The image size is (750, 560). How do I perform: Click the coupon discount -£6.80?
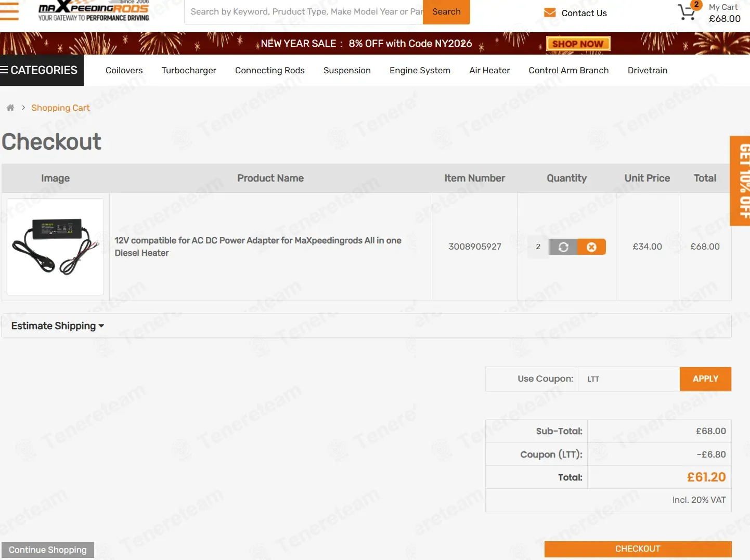click(711, 454)
